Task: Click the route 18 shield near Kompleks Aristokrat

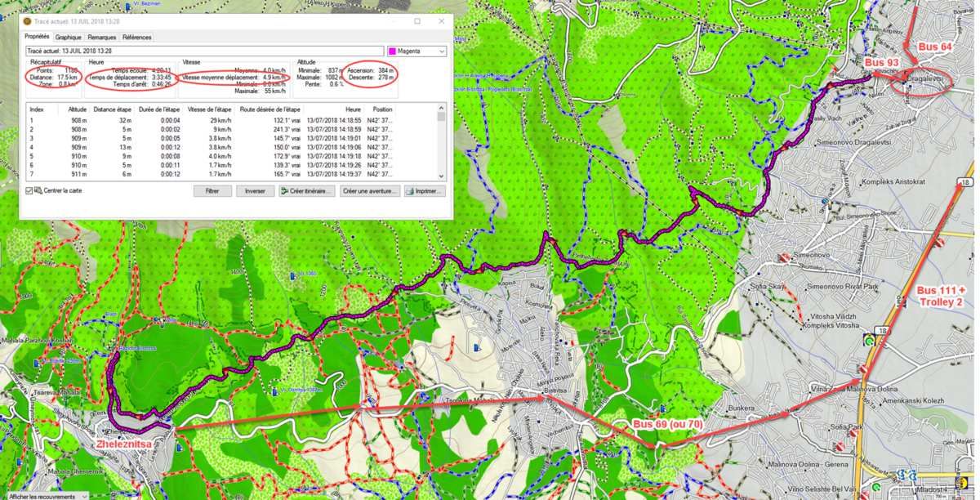Action: (x=964, y=181)
